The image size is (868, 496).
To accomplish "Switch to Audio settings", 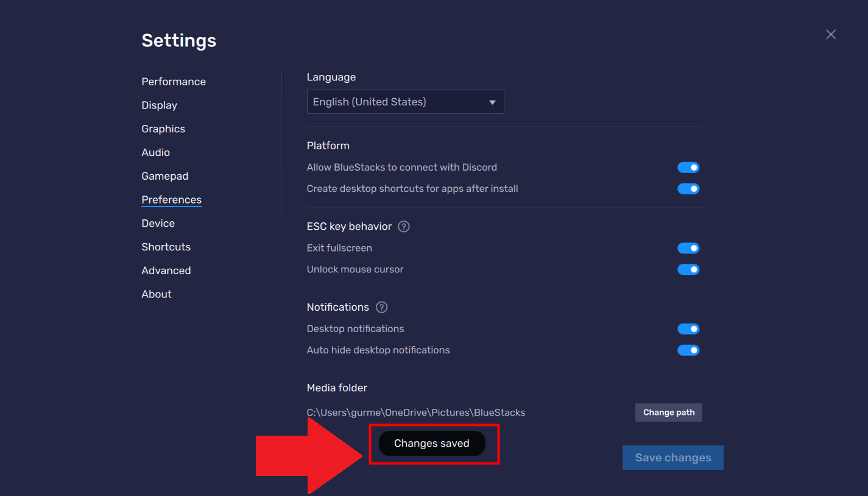I will pos(156,152).
